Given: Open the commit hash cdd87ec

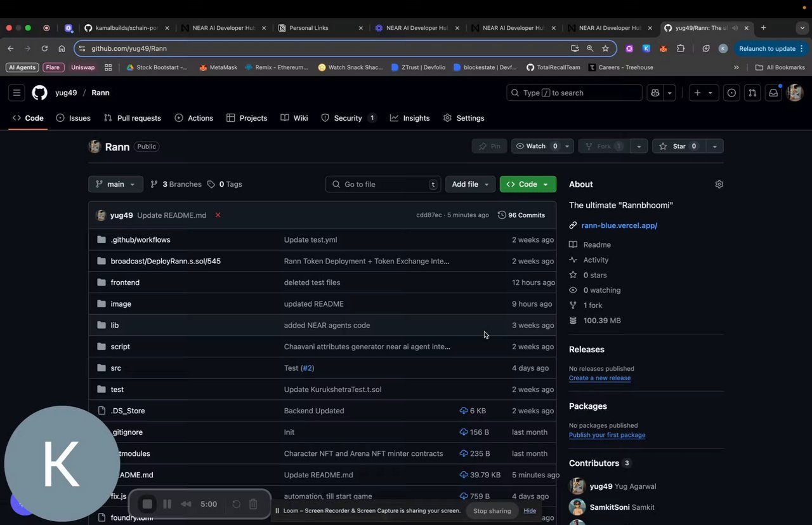Looking at the screenshot, I should click(429, 215).
